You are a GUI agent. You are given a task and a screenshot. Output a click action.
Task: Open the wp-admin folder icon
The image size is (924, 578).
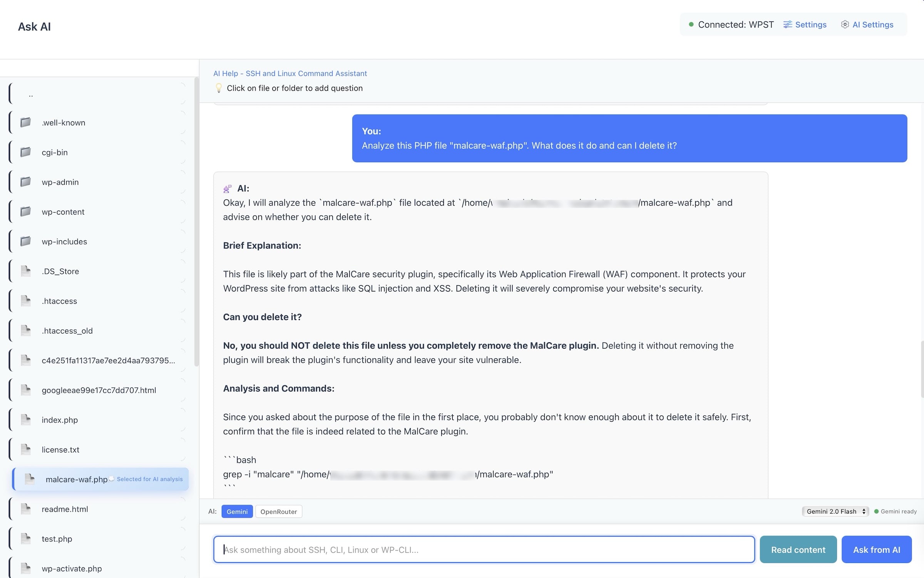pos(25,182)
